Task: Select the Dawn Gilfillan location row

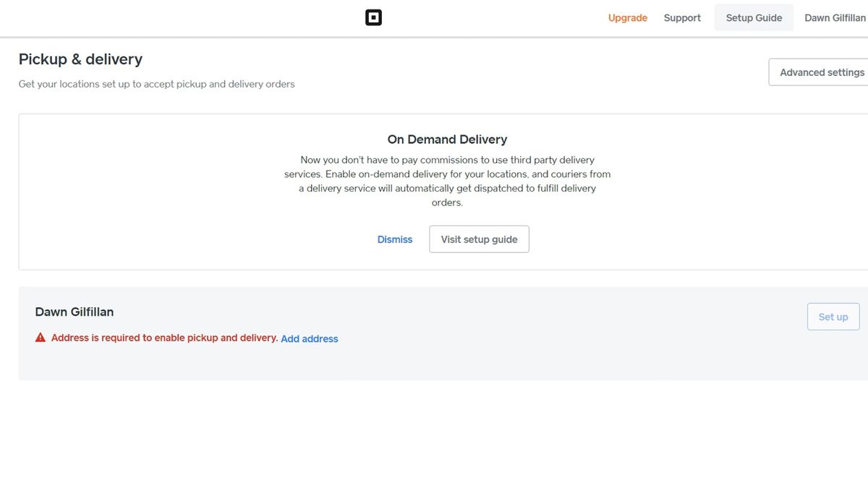Action: coord(75,312)
